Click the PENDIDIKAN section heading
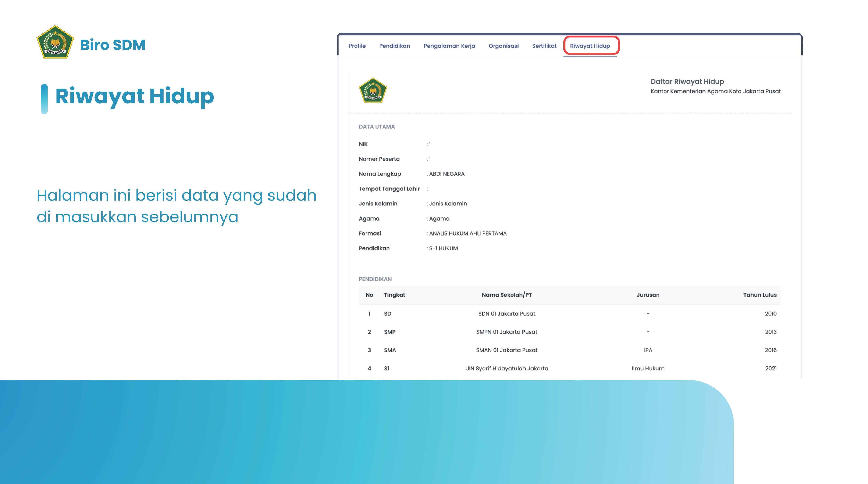Screen dimensions: 868x484 coord(375,279)
